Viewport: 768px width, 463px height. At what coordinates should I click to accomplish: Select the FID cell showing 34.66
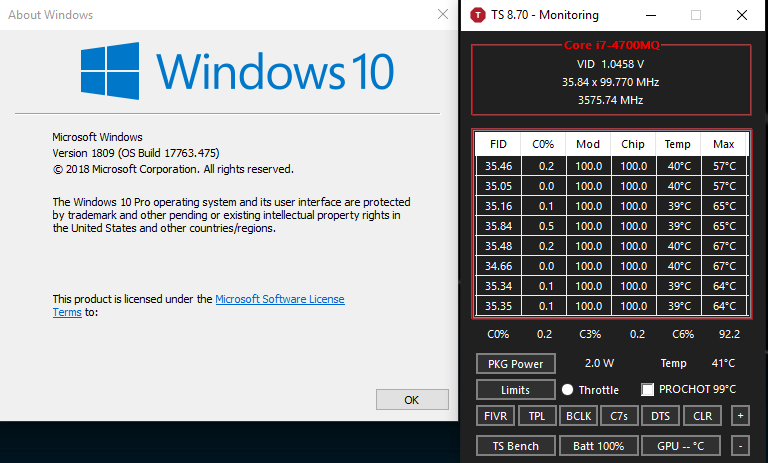(x=499, y=266)
